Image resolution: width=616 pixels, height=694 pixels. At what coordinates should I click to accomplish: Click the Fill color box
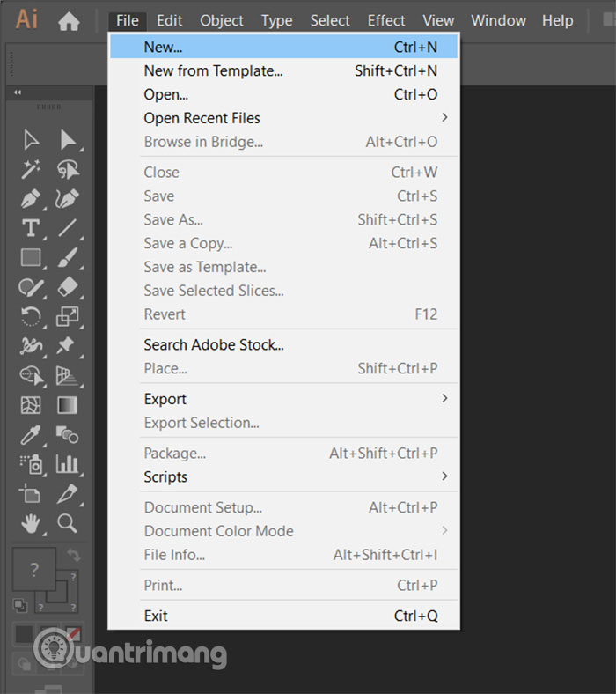[x=34, y=569]
